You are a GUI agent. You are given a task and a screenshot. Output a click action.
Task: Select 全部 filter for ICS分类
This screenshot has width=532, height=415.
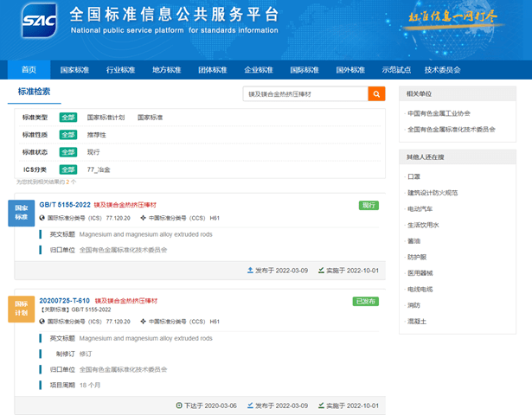68,169
